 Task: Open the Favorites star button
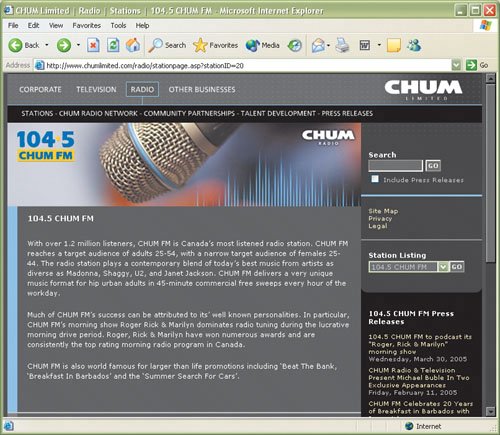pyautogui.click(x=215, y=45)
